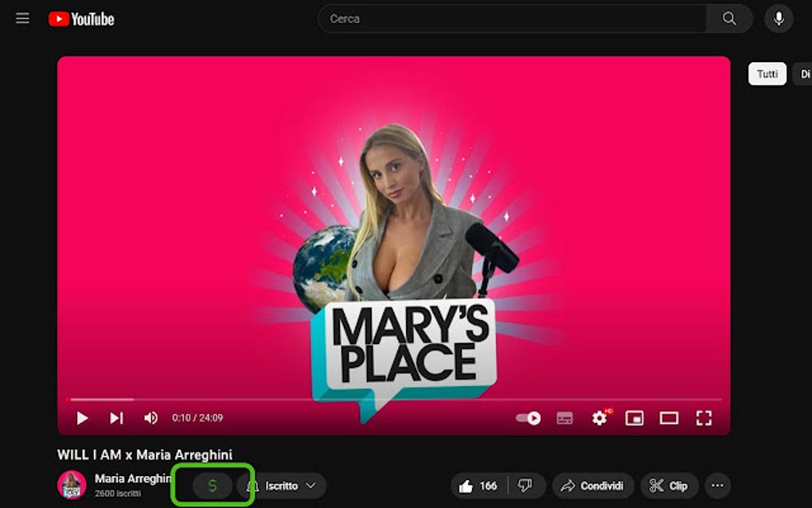Screen dimensions: 812x508
Task: Jump ahead on the video progress bar
Action: click(398, 398)
